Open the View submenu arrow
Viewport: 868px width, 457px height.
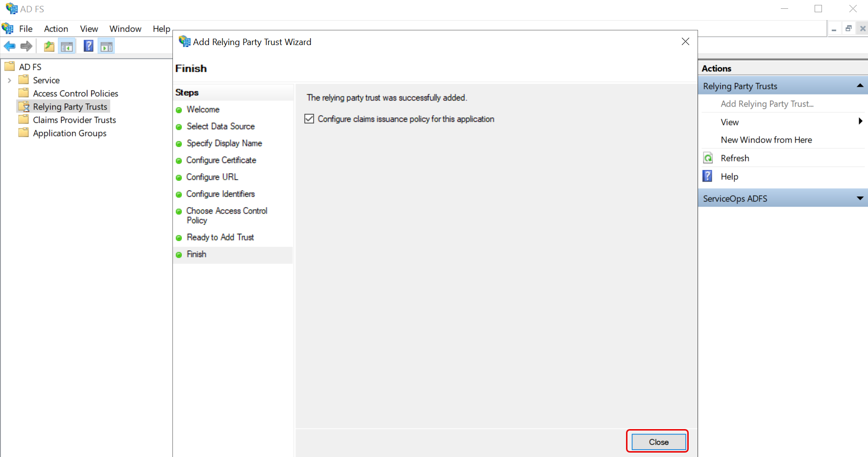click(x=860, y=121)
